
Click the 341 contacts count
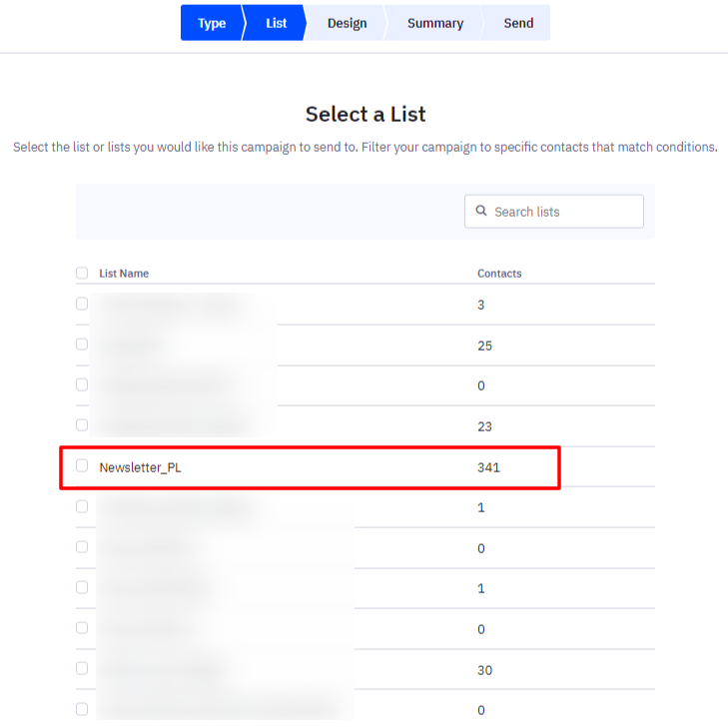click(x=488, y=467)
